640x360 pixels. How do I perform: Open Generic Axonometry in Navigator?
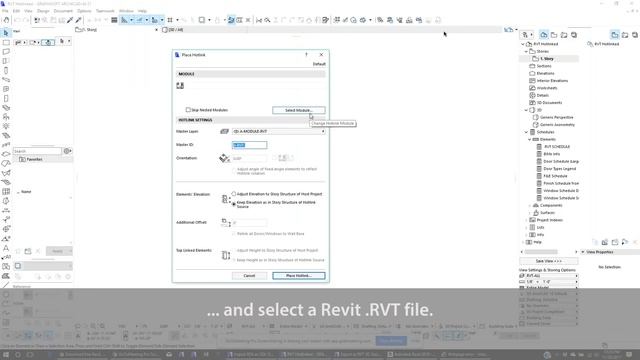557,125
